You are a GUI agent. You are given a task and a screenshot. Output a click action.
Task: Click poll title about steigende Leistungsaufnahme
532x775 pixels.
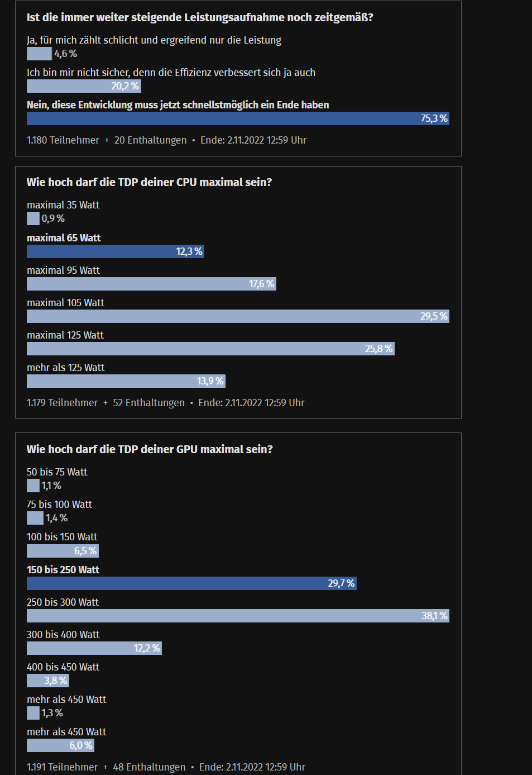200,17
